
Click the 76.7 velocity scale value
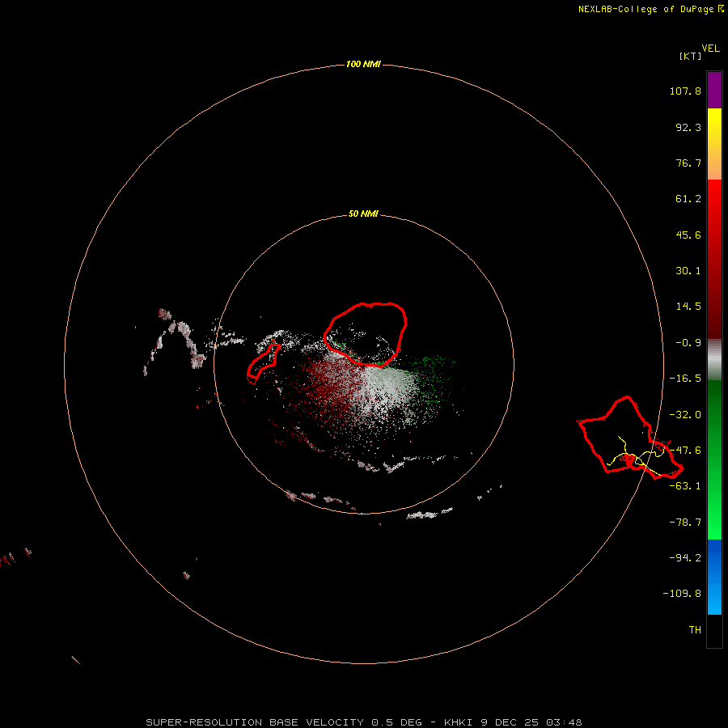click(x=688, y=163)
